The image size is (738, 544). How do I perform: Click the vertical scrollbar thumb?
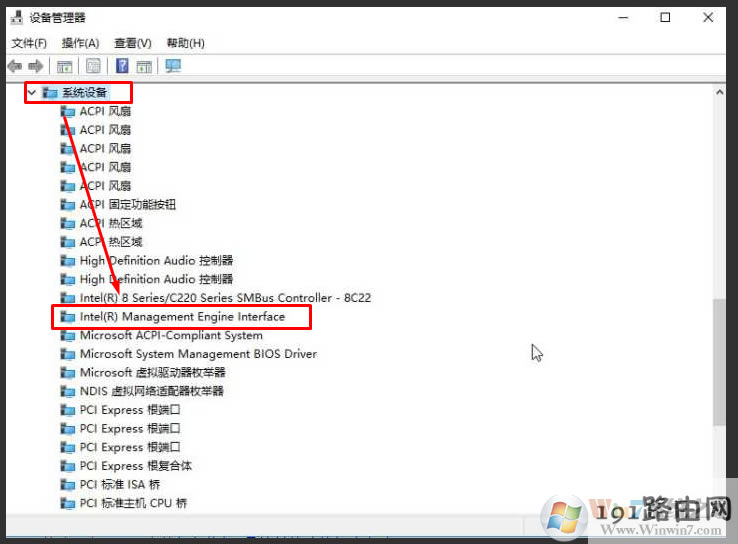pos(719,362)
